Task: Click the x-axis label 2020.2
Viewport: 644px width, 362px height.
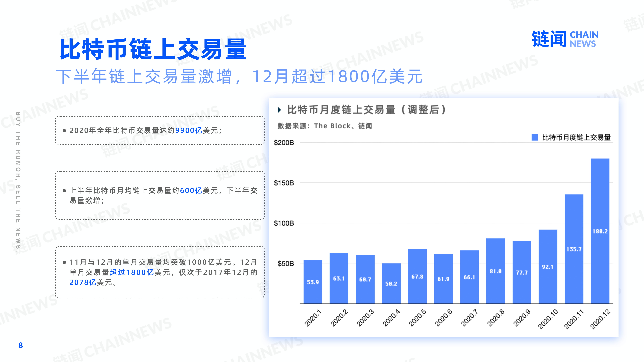Action: (x=339, y=318)
